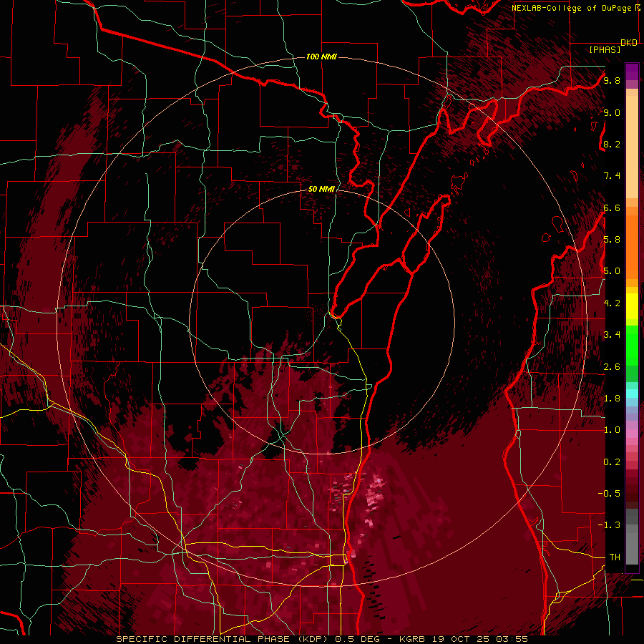Click the 4.2 value on the color scale
Screen dimensions: 644x644
click(x=612, y=303)
